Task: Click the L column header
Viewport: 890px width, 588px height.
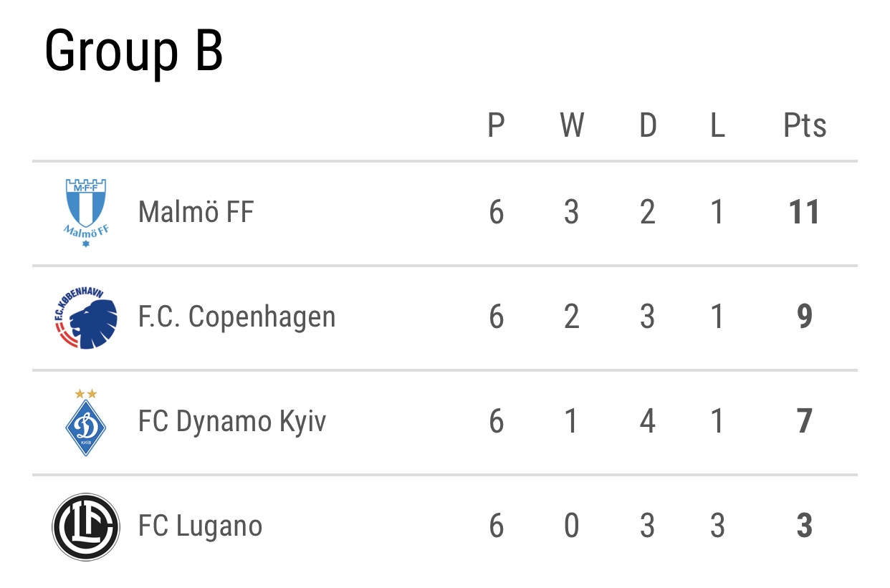Action: coord(717,126)
